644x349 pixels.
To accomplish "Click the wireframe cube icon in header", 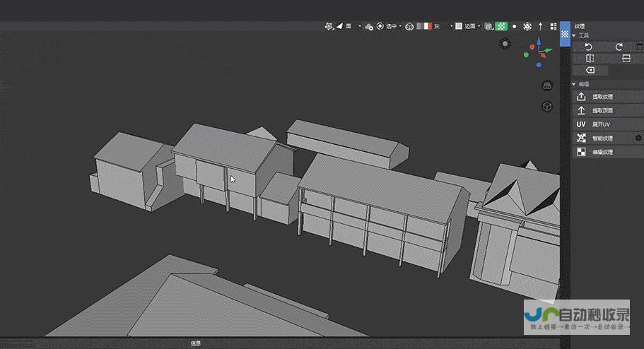I will point(488,27).
